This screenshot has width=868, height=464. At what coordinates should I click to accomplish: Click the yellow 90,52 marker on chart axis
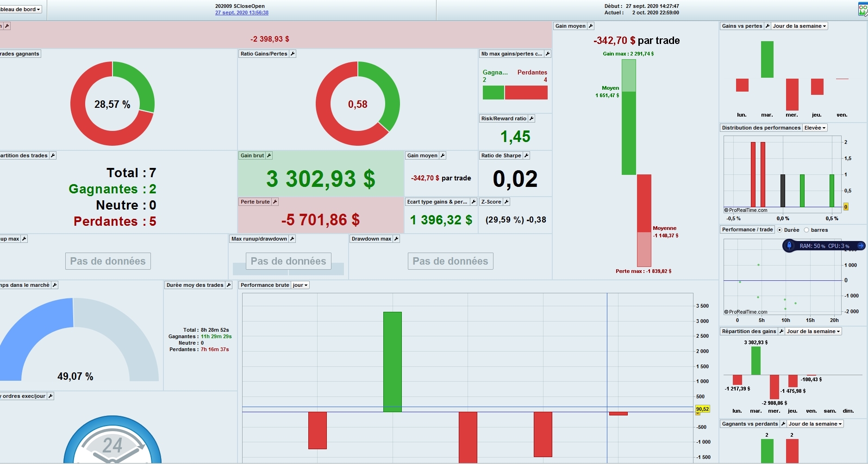(x=702, y=409)
